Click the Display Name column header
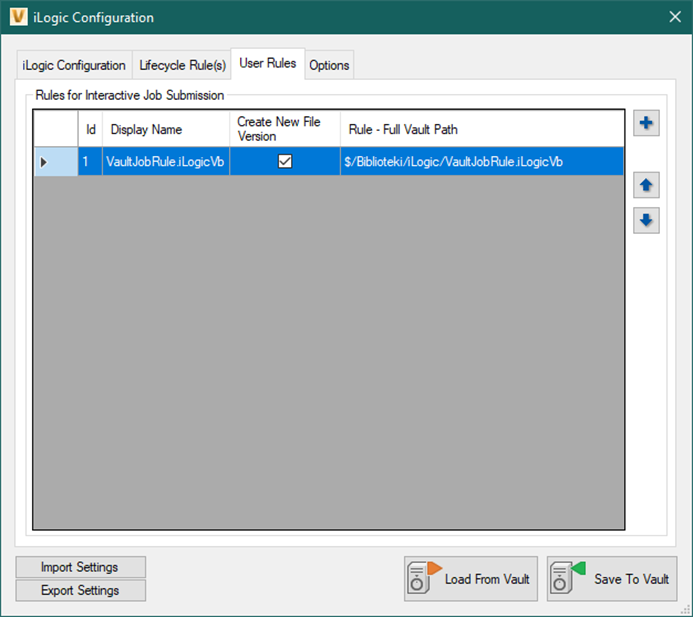693x617 pixels. [166, 129]
